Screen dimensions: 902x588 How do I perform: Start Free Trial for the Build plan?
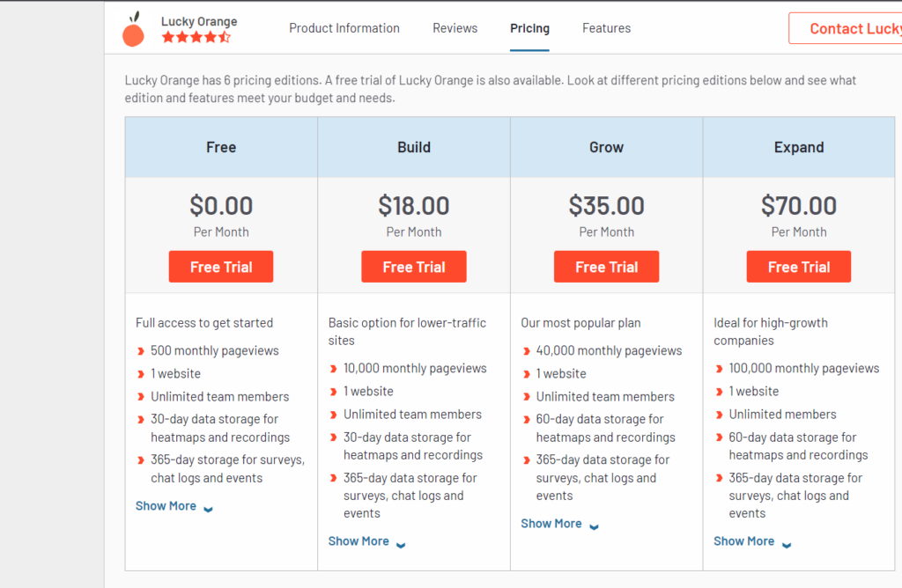413,267
